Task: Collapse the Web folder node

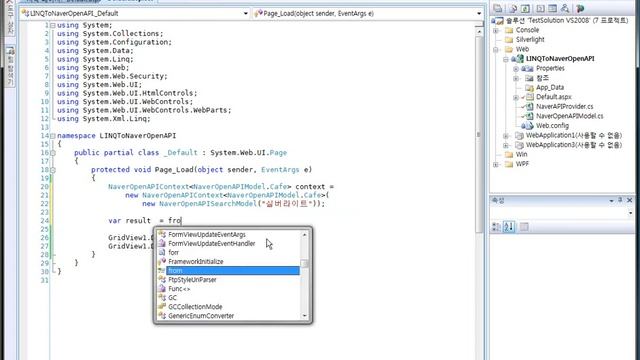Action: (496, 50)
